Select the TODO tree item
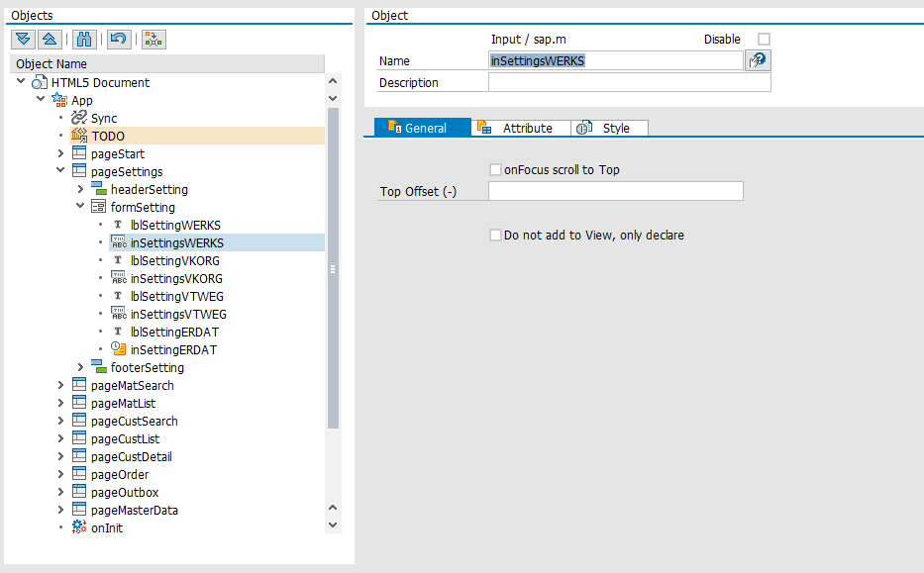This screenshot has width=924, height=573. click(108, 136)
